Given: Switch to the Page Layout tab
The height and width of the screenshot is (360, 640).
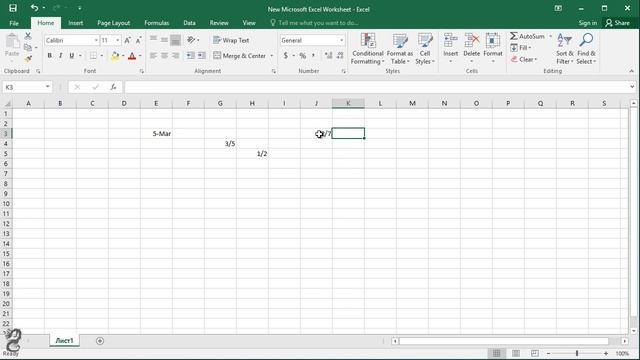Looking at the screenshot, I should (x=113, y=23).
